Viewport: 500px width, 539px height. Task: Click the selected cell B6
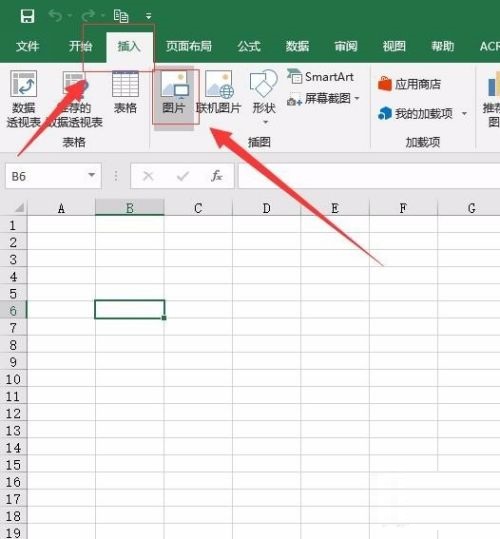130,309
